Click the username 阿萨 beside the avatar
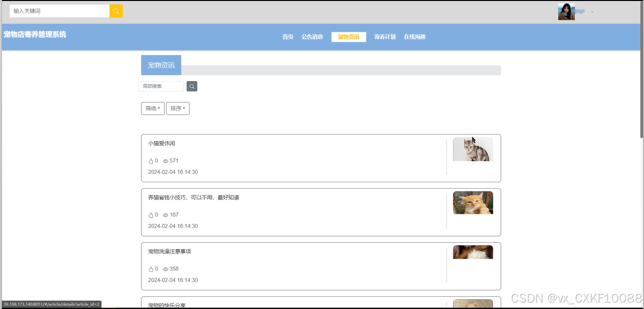Screen dimensions: 644x309 (x=581, y=12)
